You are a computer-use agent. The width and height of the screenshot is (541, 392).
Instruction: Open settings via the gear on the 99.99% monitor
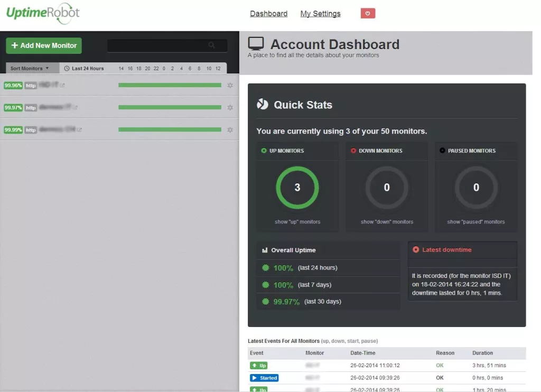(x=230, y=129)
